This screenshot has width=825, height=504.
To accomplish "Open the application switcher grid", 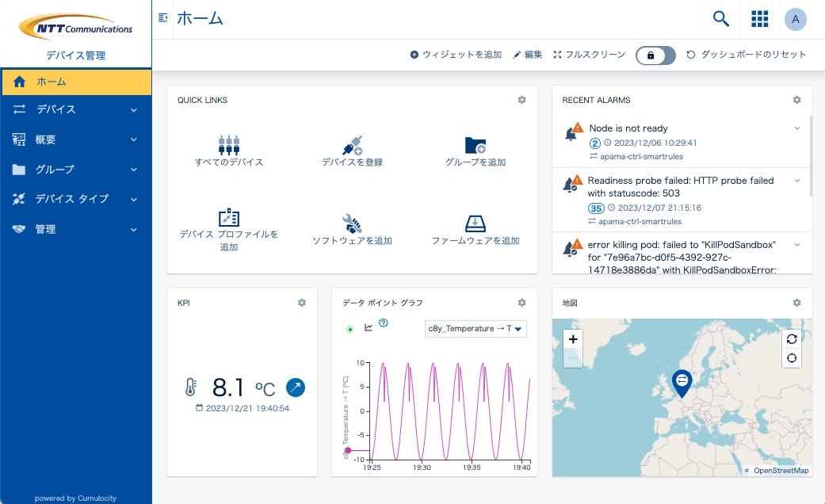I will tap(759, 19).
